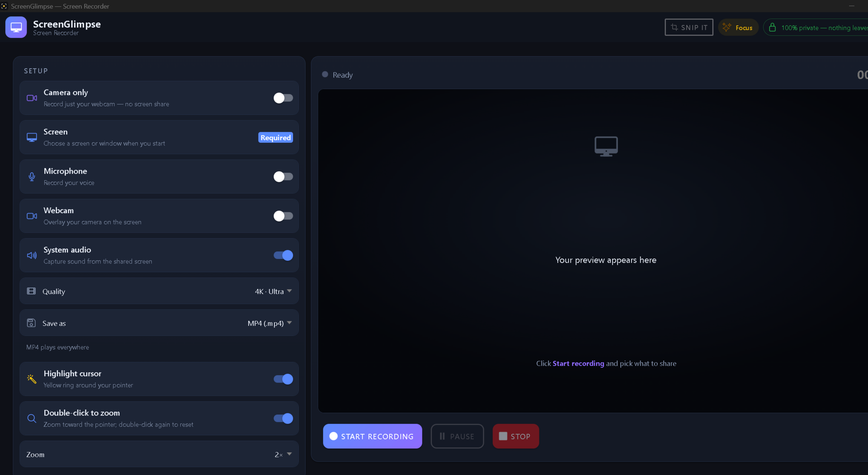Viewport: 868px width, 475px height.
Task: Click the System audio speaker icon
Action: coord(32,255)
